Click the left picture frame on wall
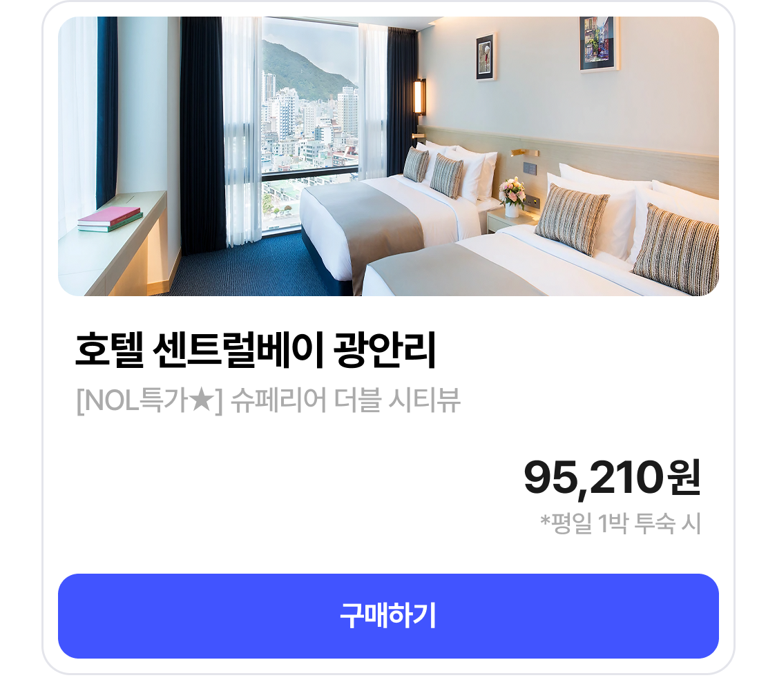Viewport: 777px width, 700px height. pyautogui.click(x=487, y=56)
